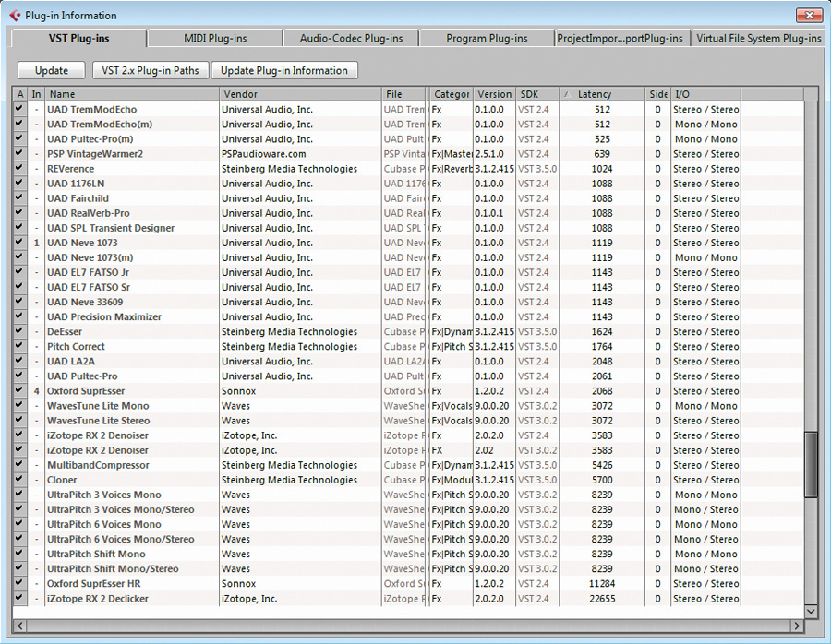Open VST 2.x Plug-in Paths
831x644 pixels.
tap(151, 70)
